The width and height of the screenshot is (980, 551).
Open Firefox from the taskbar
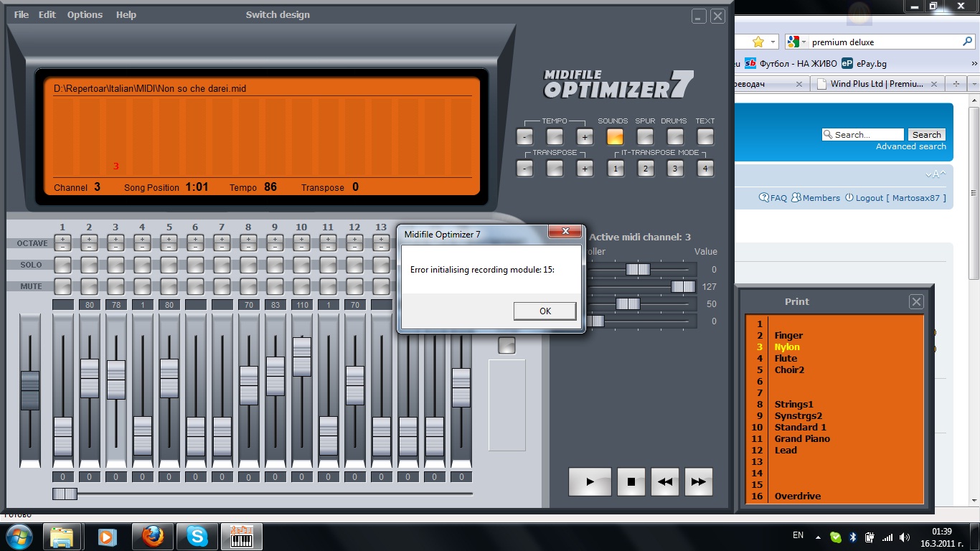tap(152, 537)
